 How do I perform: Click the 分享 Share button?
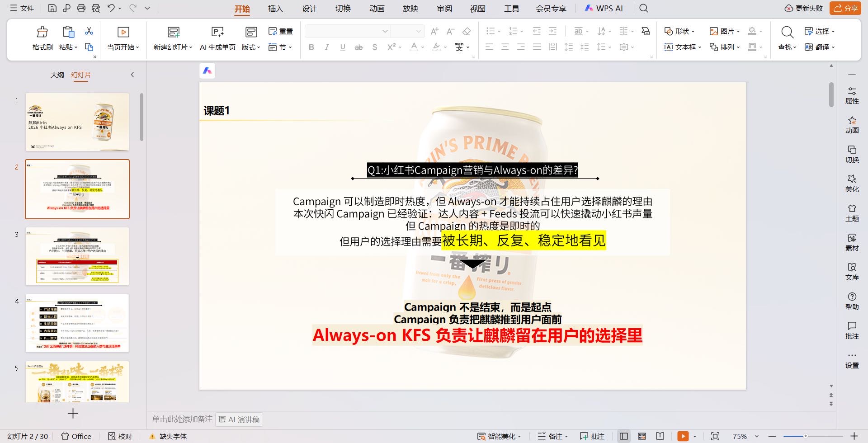(845, 8)
